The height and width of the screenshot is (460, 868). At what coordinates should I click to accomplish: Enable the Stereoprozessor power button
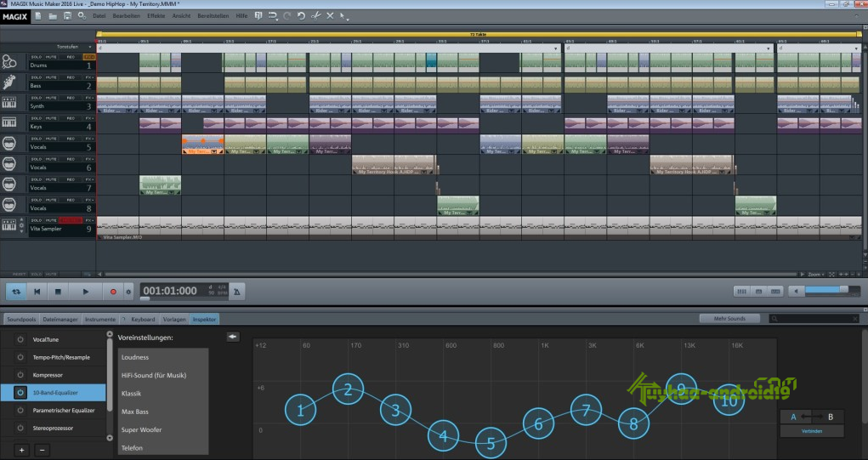[x=20, y=428]
